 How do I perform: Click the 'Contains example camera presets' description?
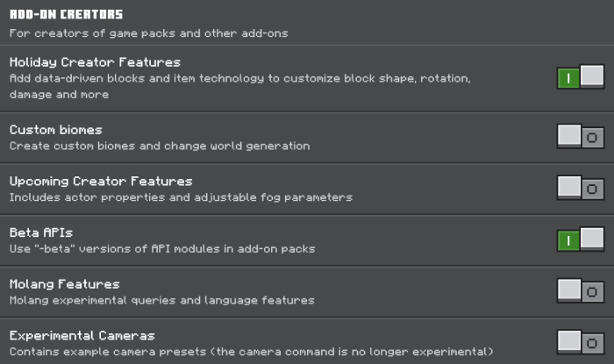coord(239,352)
